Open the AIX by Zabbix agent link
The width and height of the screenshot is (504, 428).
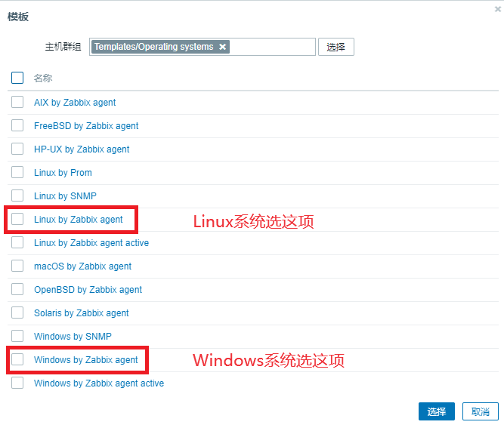tap(75, 103)
